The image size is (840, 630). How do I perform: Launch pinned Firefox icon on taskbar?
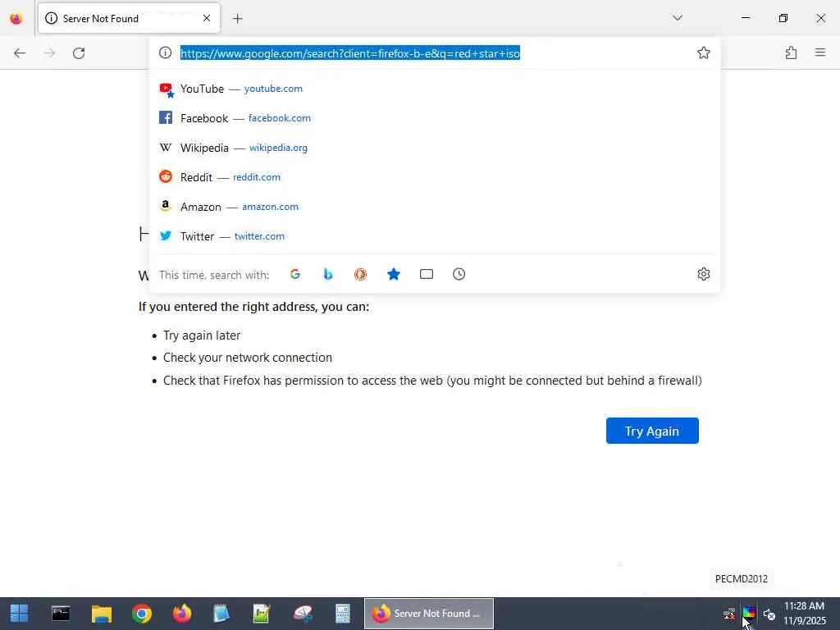[x=182, y=614]
